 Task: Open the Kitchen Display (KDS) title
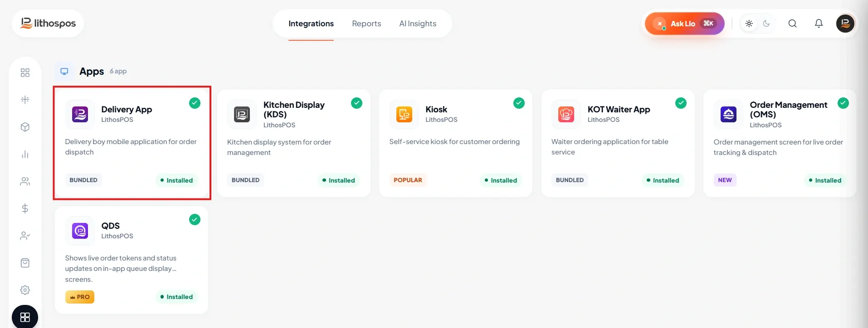pos(294,110)
